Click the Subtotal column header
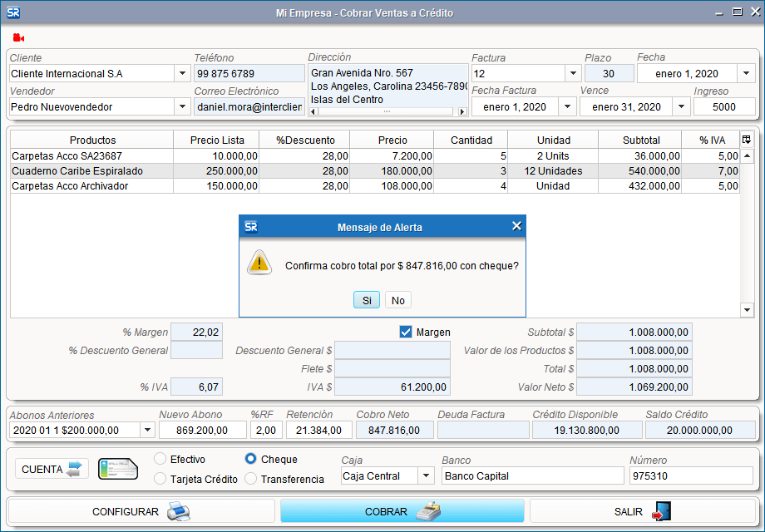Viewport: 765px width, 532px height. point(640,140)
